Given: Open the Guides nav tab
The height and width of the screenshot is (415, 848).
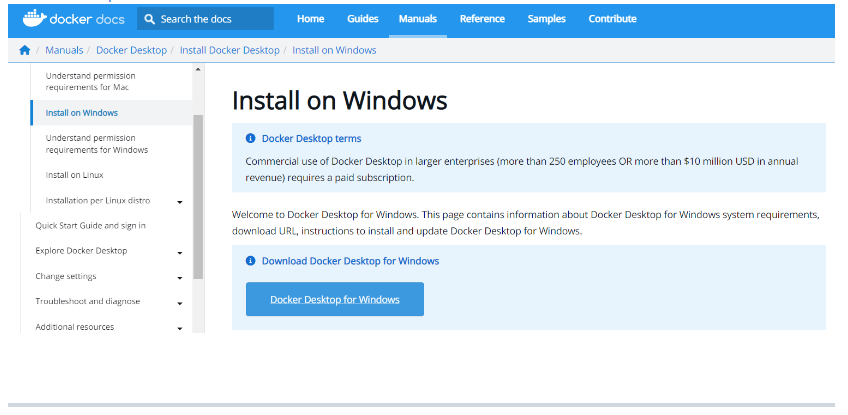Looking at the screenshot, I should pos(362,19).
